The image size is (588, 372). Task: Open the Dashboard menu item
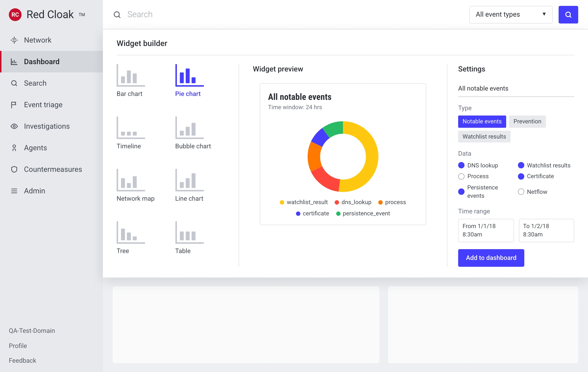51,62
